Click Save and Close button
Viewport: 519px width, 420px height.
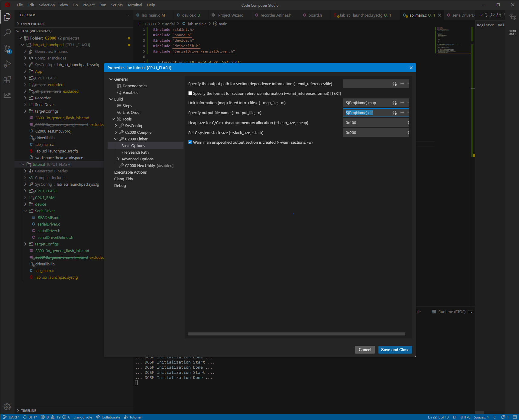coord(395,350)
